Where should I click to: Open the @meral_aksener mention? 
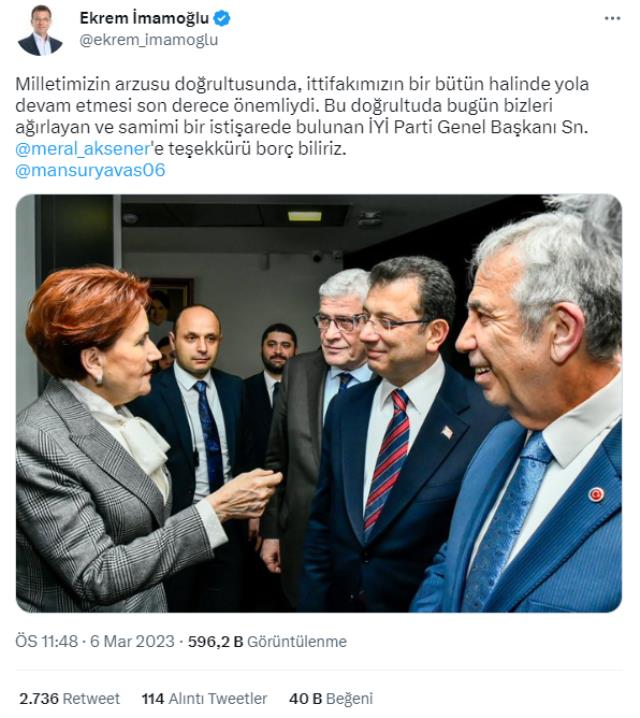pos(83,148)
